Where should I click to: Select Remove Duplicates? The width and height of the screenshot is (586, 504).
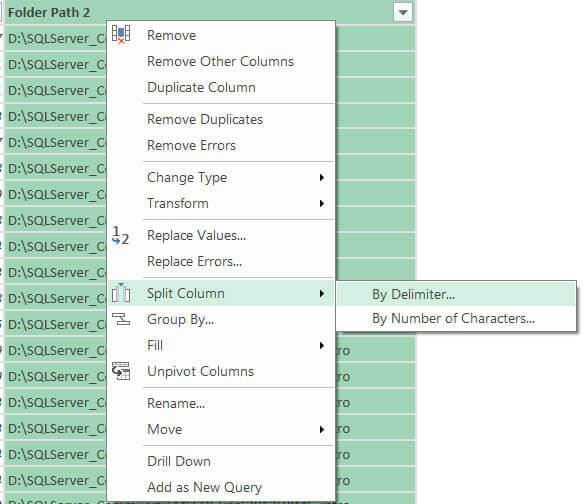pyautogui.click(x=221, y=119)
